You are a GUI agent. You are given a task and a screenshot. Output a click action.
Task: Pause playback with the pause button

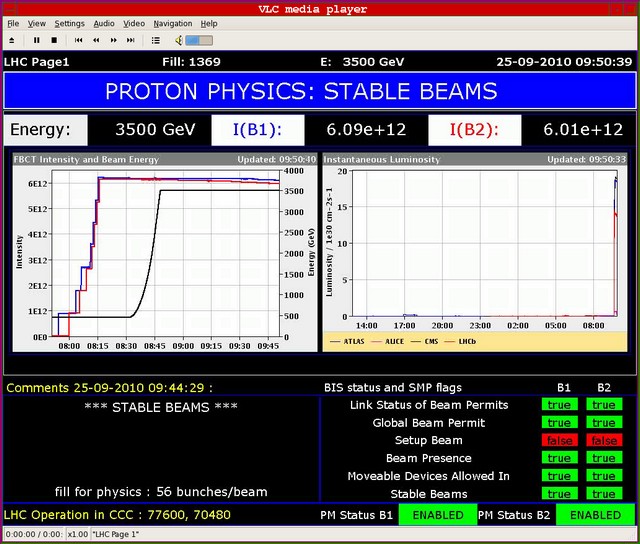36,40
